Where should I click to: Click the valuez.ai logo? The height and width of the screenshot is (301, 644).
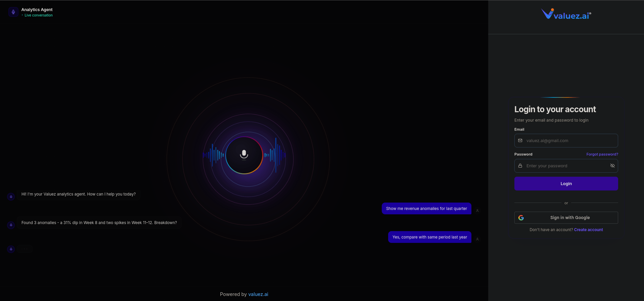(x=566, y=14)
